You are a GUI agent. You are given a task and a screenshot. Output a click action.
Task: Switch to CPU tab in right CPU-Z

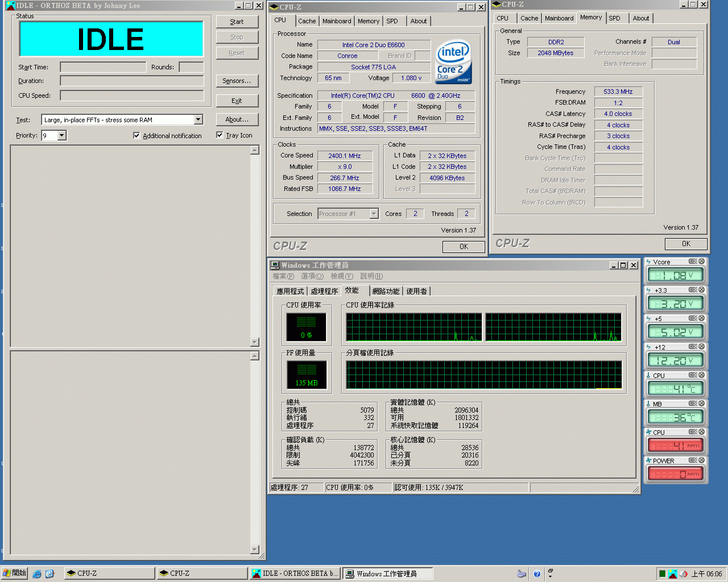pyautogui.click(x=503, y=18)
